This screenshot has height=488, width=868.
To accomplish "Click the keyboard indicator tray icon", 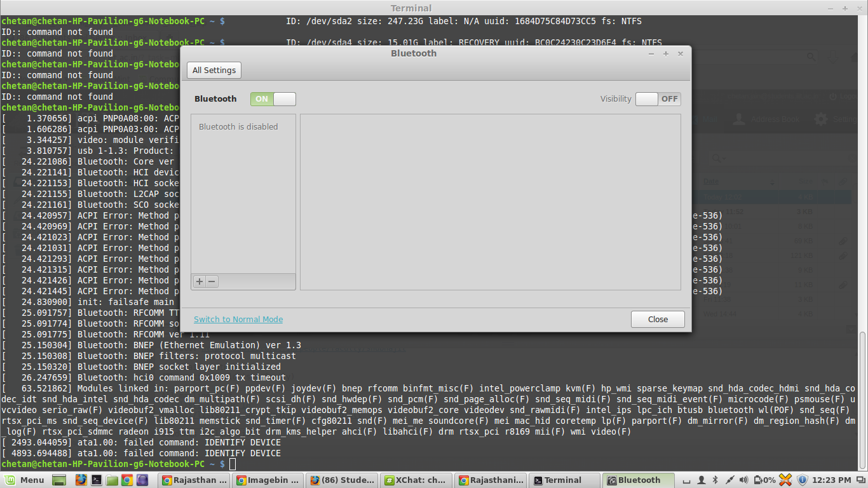I will [x=686, y=481].
